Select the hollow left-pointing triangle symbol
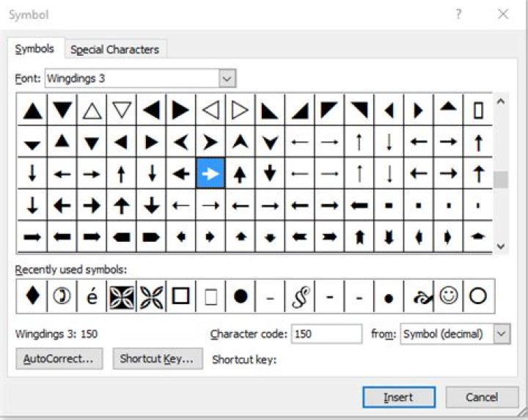Viewport: 528px width, 420px height. coord(210,111)
